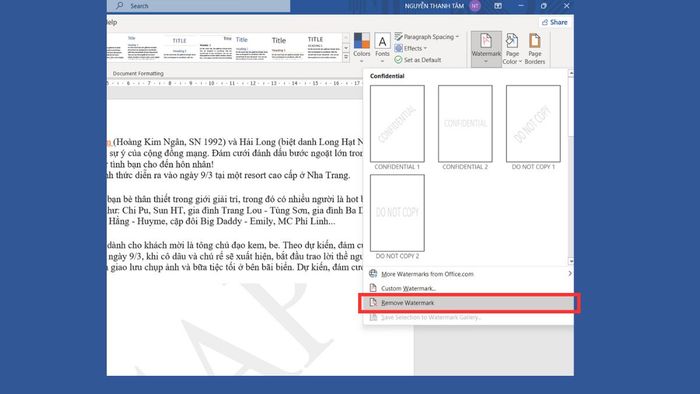Select the DO NOT COPY 2 watermark

tap(397, 213)
